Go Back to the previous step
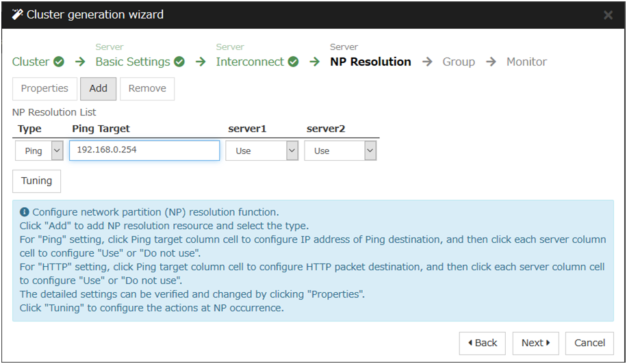The width and height of the screenshot is (627, 364). tap(482, 343)
